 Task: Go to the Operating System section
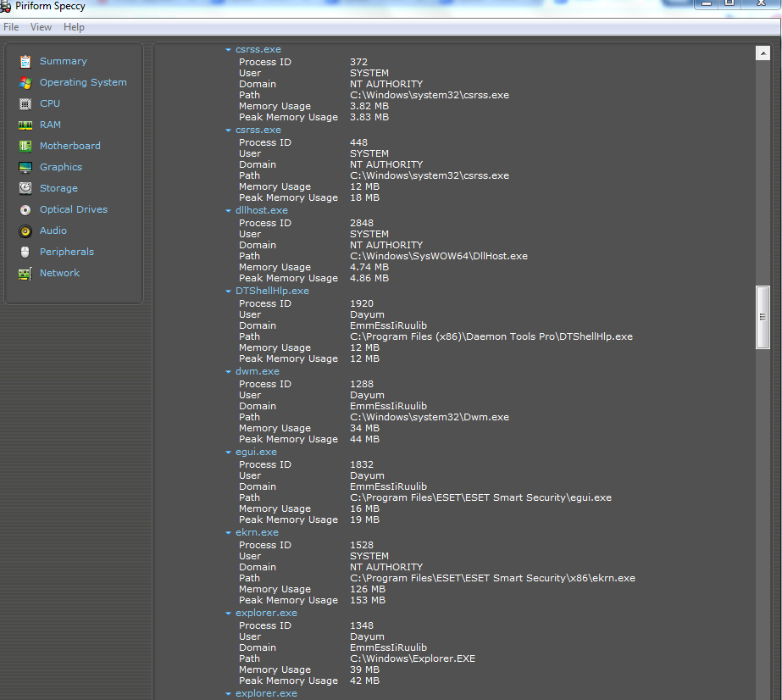[x=83, y=82]
